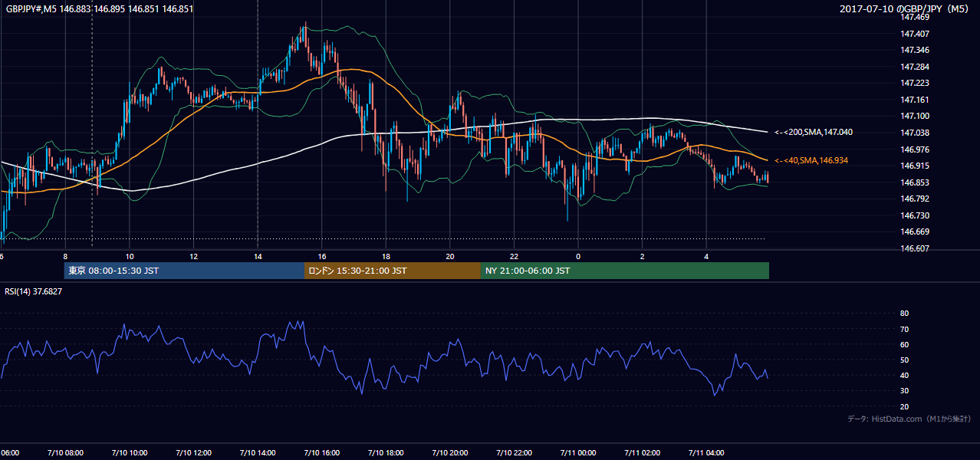Viewport: 980px width, 460px height.
Task: Click the RSI(14) 37.6827 indicator label
Action: coord(34,291)
